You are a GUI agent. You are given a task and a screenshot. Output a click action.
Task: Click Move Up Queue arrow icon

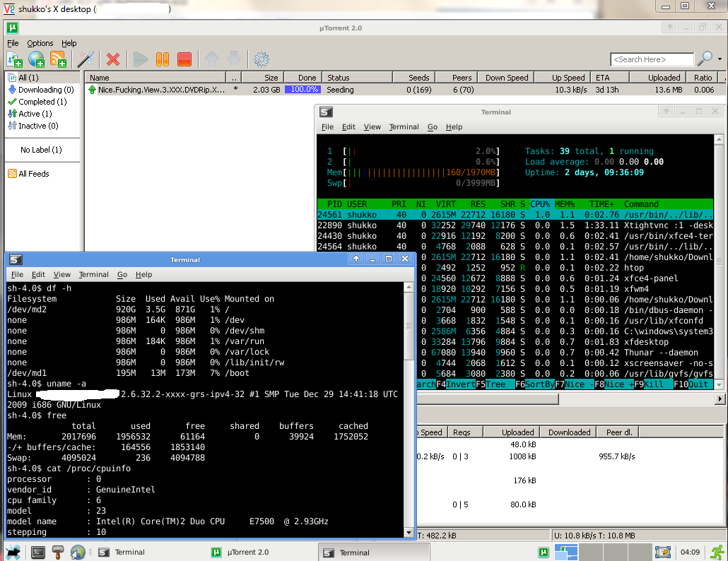[x=212, y=59]
